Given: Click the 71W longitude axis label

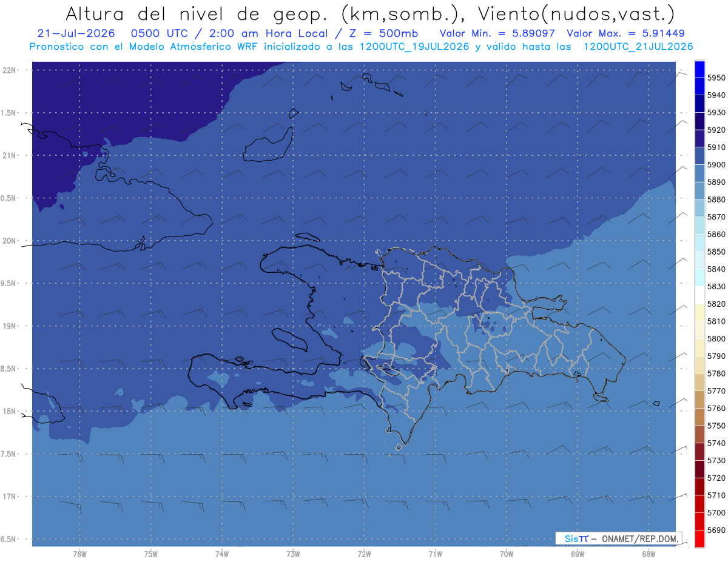Looking at the screenshot, I should pyautogui.click(x=435, y=554).
